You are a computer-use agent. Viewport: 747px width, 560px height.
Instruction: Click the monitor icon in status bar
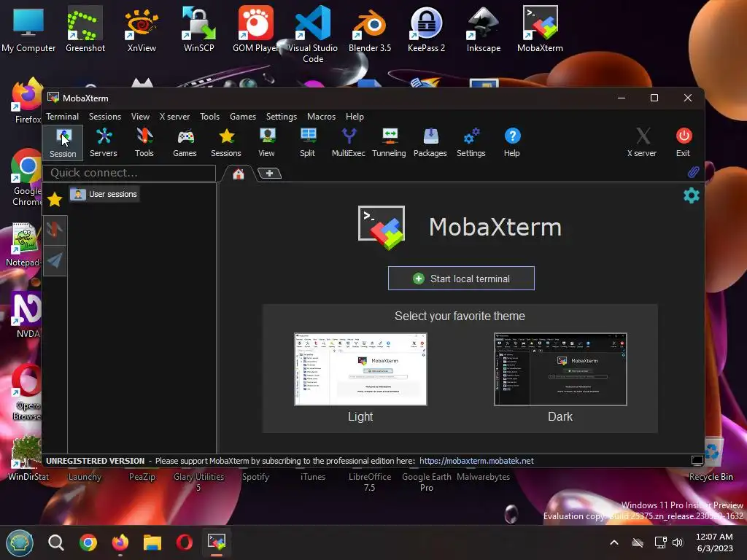[697, 461]
